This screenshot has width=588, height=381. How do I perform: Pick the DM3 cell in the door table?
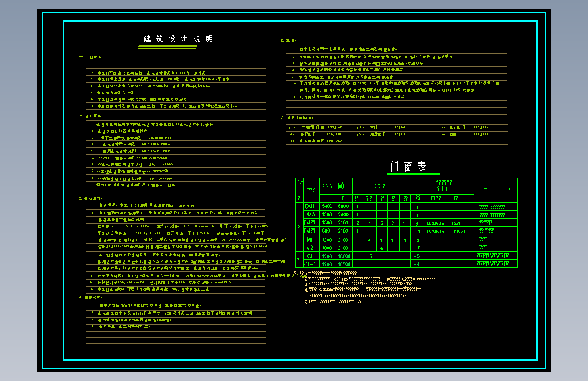[x=310, y=214]
